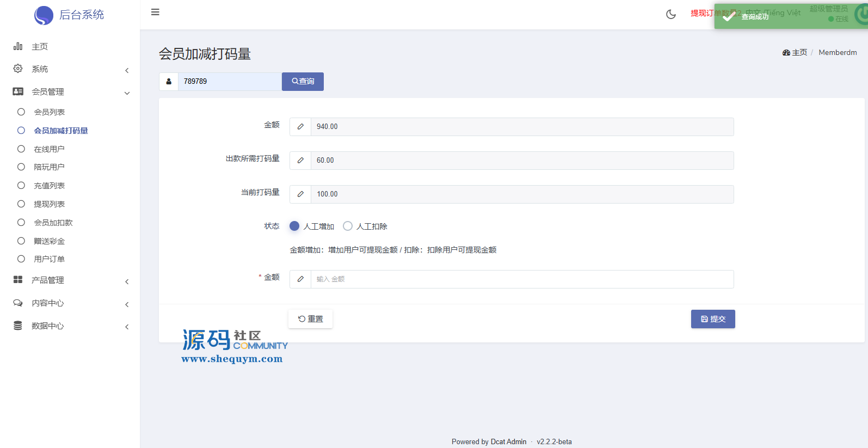Click the database icon beside 数据中心
Viewport: 868px width, 448px height.
pos(18,326)
